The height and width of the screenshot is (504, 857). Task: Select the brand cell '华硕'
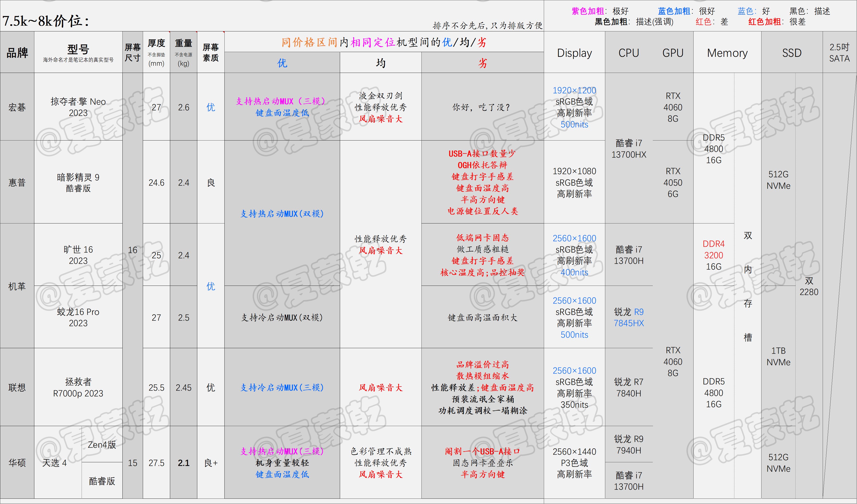pyautogui.click(x=17, y=463)
